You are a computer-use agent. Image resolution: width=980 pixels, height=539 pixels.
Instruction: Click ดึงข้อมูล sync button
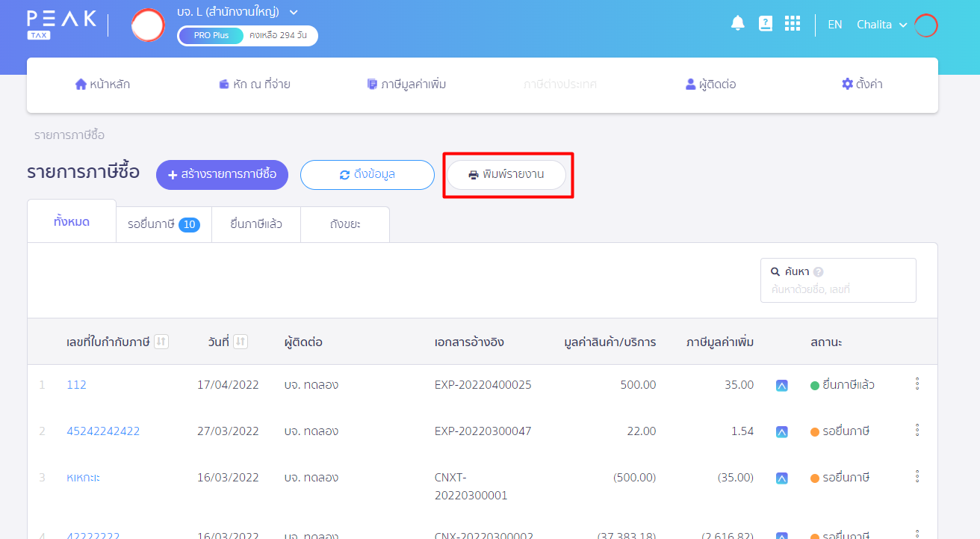click(367, 175)
